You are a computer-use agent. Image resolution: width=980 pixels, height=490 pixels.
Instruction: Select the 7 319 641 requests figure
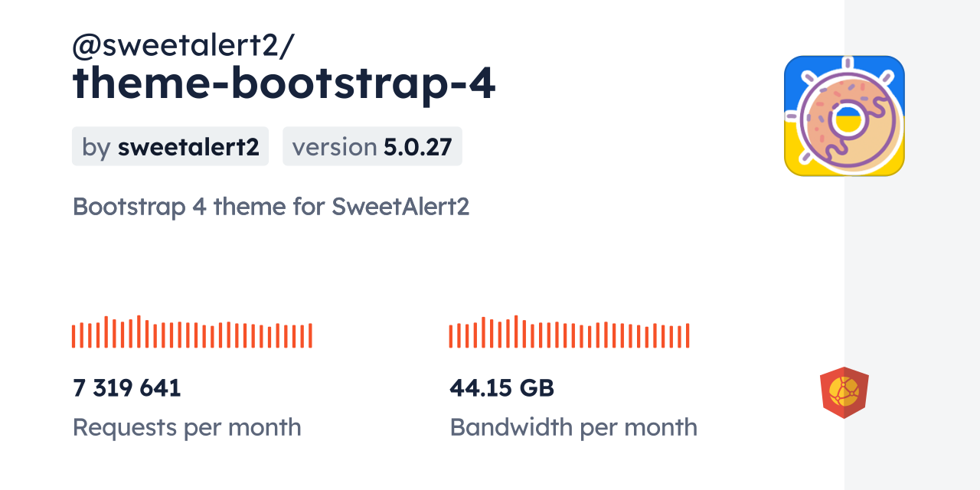click(127, 388)
